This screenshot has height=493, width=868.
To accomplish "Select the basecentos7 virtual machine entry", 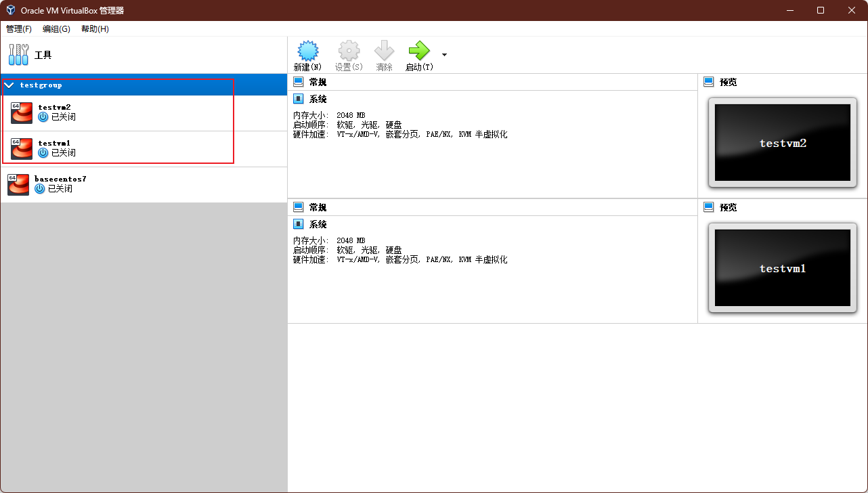I will [144, 184].
